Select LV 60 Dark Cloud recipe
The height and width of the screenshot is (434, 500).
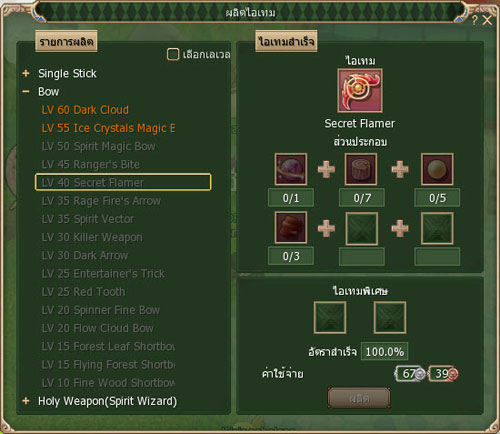tap(85, 110)
